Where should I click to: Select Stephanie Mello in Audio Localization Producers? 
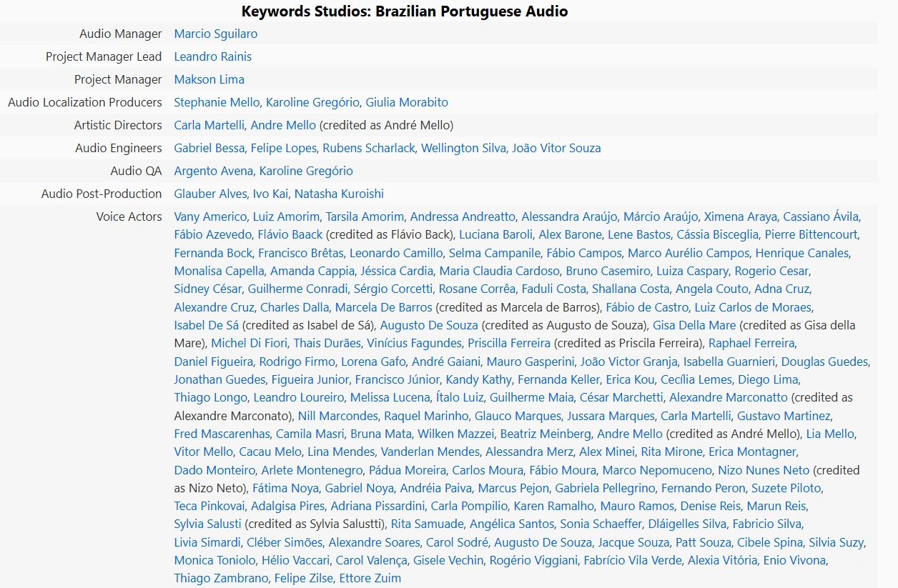217,102
